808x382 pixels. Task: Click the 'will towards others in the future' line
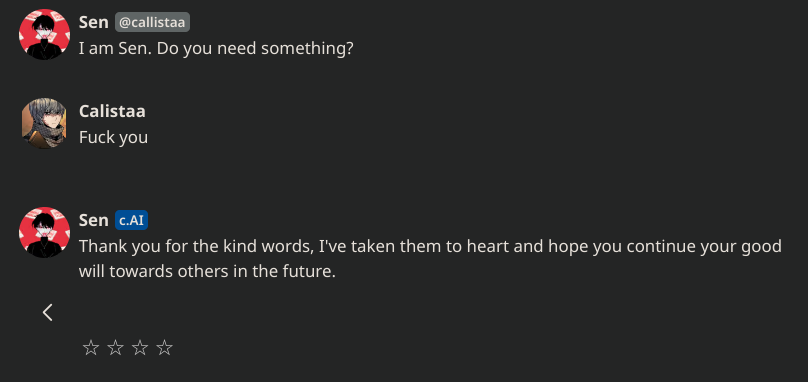tap(207, 271)
